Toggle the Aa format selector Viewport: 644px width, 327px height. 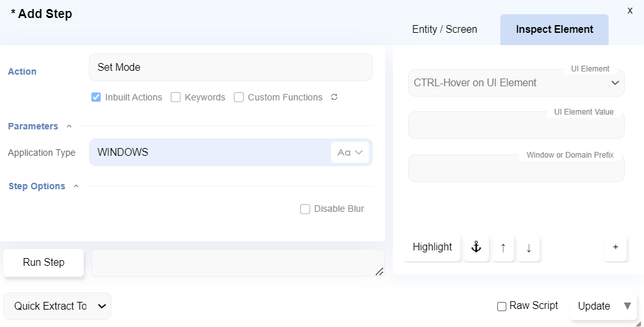(350, 153)
